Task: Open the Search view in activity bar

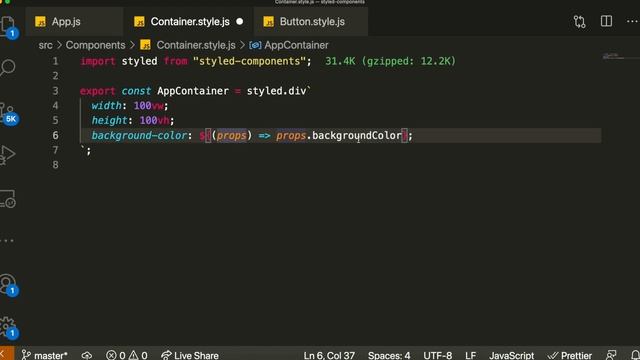Action: [x=7, y=67]
